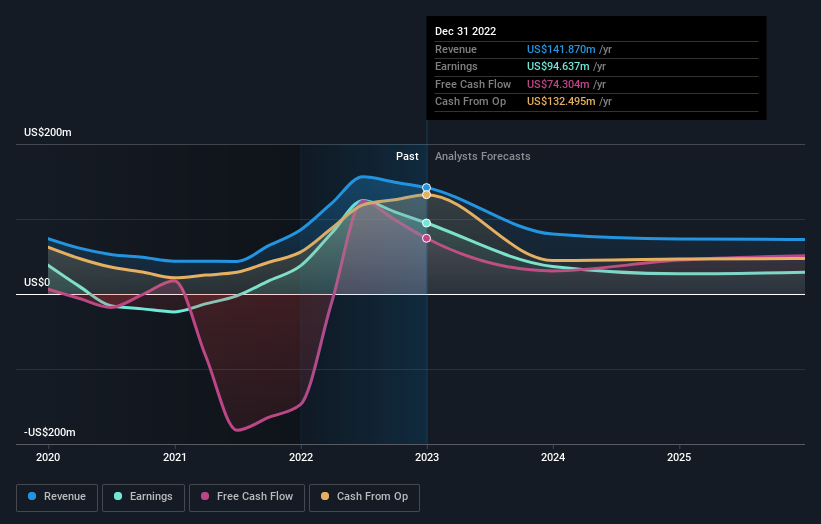Image resolution: width=821 pixels, height=524 pixels.
Task: Toggle the Cash From Op legend button
Action: click(x=364, y=497)
